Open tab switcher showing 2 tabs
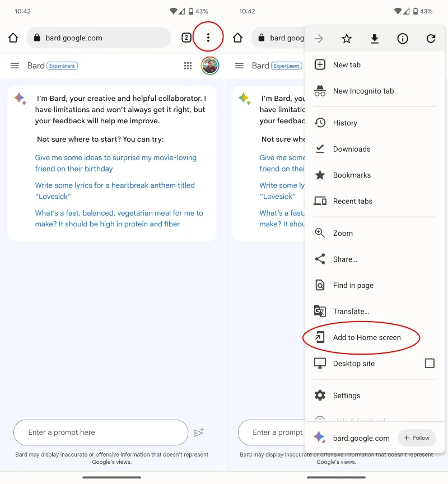Image resolution: width=448 pixels, height=484 pixels. click(186, 38)
